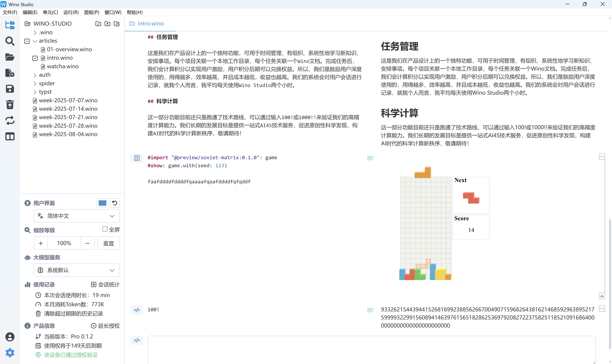612x364 pixels.
Task: Toggle the reading view icon beside the import block
Action: (x=137, y=158)
